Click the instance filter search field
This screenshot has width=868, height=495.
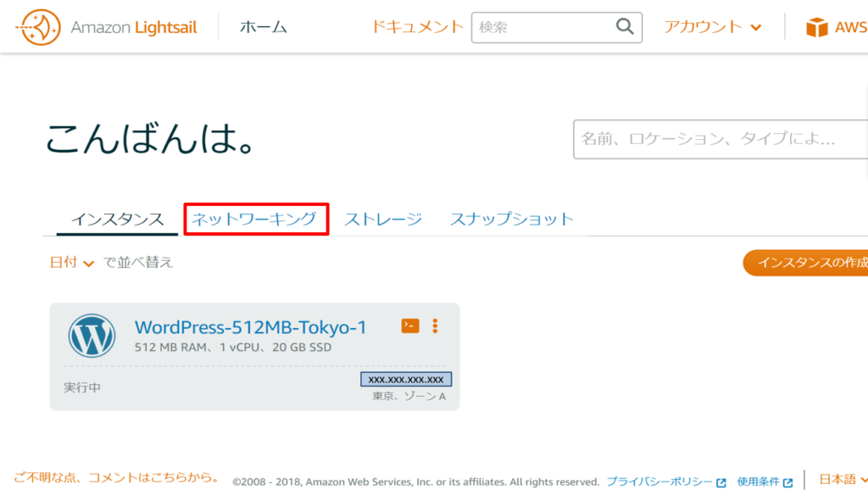coord(721,139)
